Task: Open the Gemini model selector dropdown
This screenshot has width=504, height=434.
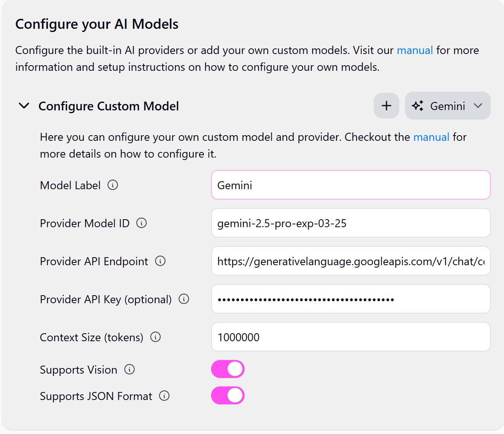Action: 448,106
